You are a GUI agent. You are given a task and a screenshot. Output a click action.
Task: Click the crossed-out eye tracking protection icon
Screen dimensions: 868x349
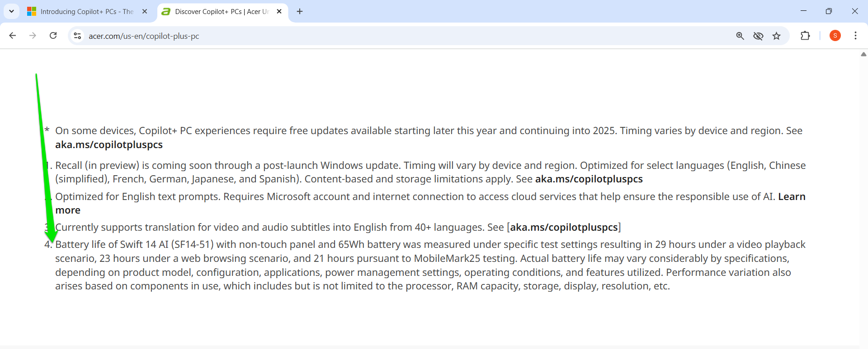[758, 36]
